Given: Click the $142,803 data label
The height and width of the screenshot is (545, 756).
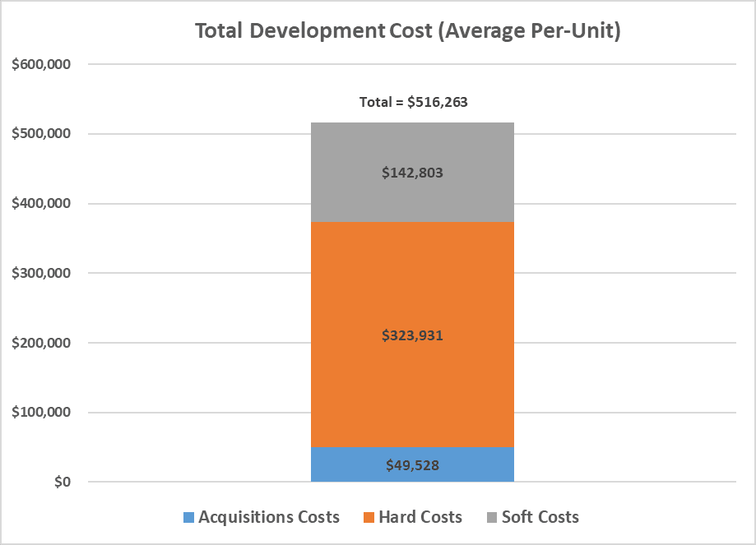Looking at the screenshot, I should (412, 173).
